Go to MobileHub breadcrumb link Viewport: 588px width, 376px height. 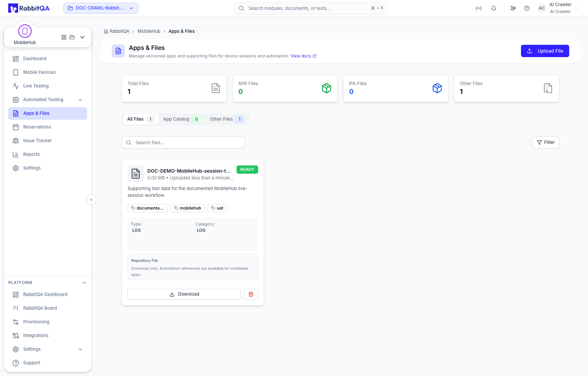pyautogui.click(x=149, y=31)
